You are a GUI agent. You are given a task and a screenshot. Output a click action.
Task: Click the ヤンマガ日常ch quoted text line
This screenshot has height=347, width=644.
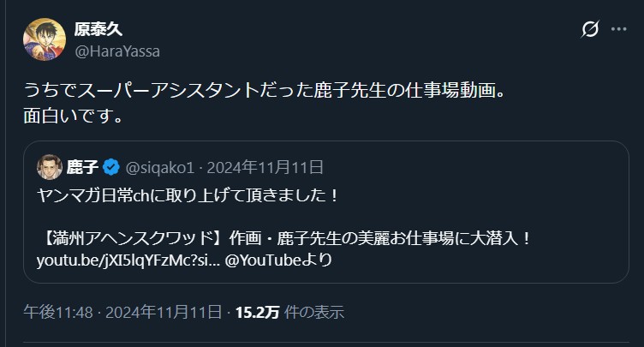(188, 195)
